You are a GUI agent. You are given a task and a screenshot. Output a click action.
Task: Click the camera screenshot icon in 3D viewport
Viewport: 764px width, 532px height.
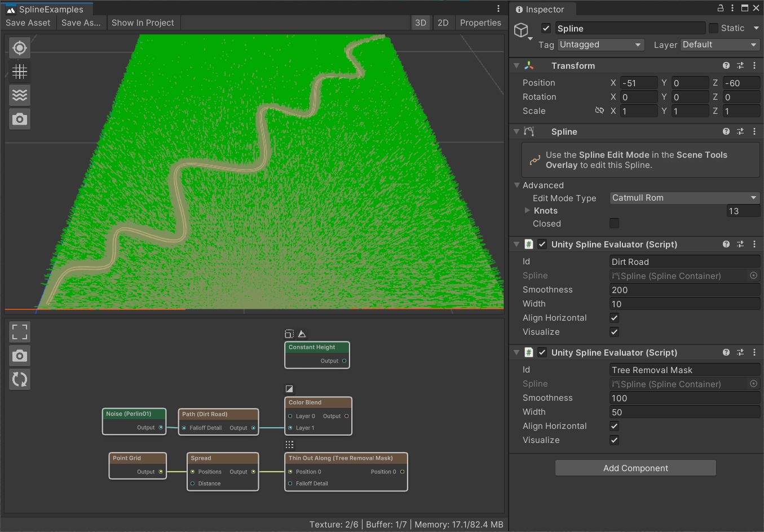tap(20, 119)
